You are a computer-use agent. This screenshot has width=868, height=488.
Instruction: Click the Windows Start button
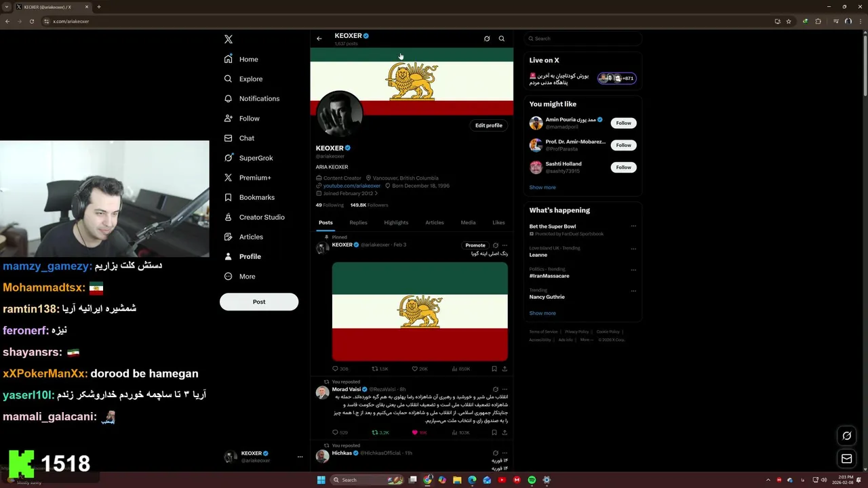tap(321, 480)
